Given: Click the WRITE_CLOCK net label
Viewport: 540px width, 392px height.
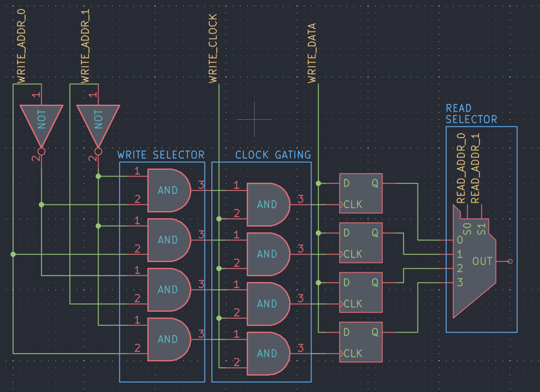Looking at the screenshot, I should pyautogui.click(x=213, y=49).
